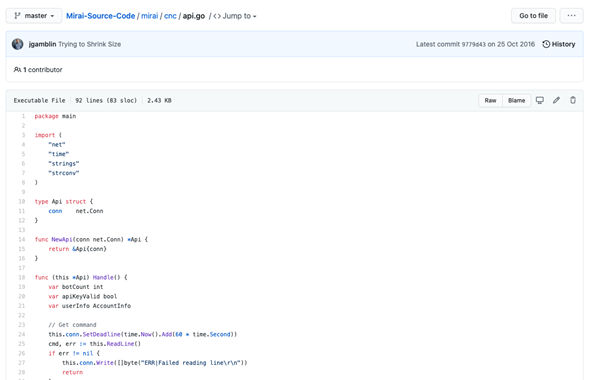Click "var userInfo AccountInfo" line

89,306
